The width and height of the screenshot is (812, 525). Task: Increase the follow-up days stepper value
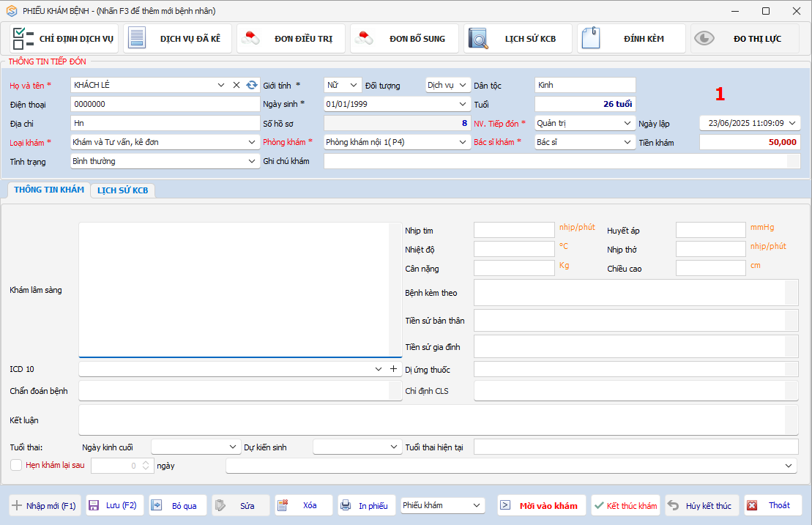pos(146,462)
